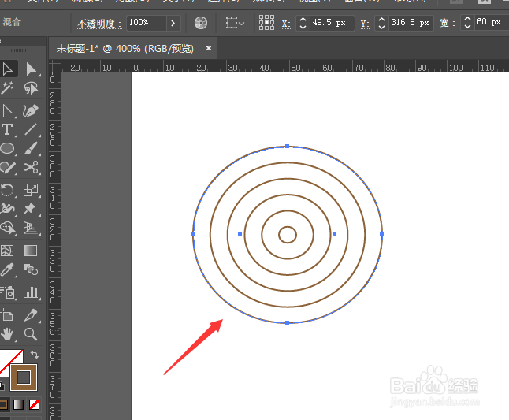
Task: Select the Artboard tool
Action: (7, 315)
